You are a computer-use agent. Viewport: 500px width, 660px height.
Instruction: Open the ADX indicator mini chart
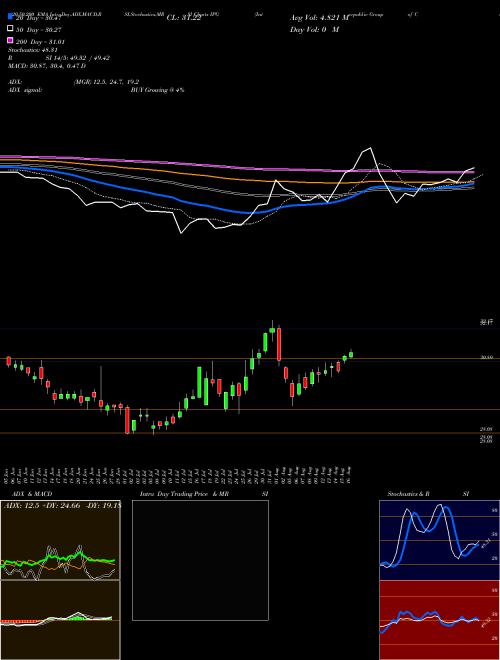(x=60, y=540)
